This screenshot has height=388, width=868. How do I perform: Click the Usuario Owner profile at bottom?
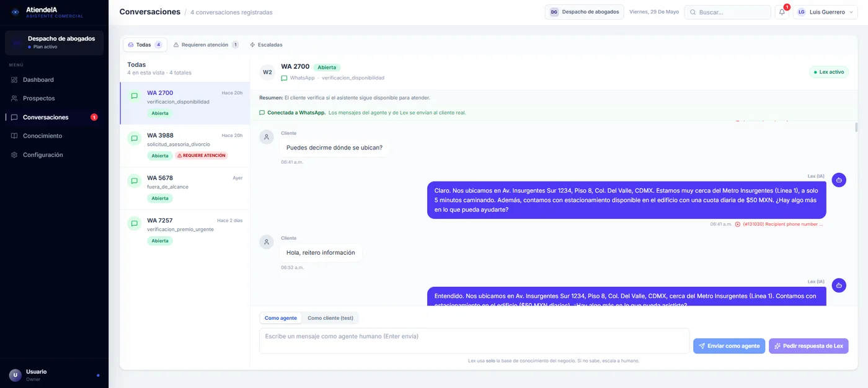(54, 375)
